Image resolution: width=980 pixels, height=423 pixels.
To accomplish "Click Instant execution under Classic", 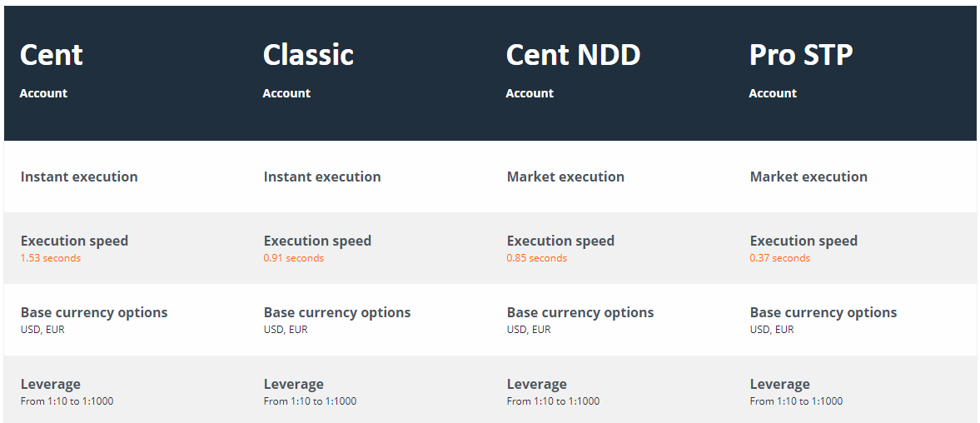I will click(x=322, y=177).
